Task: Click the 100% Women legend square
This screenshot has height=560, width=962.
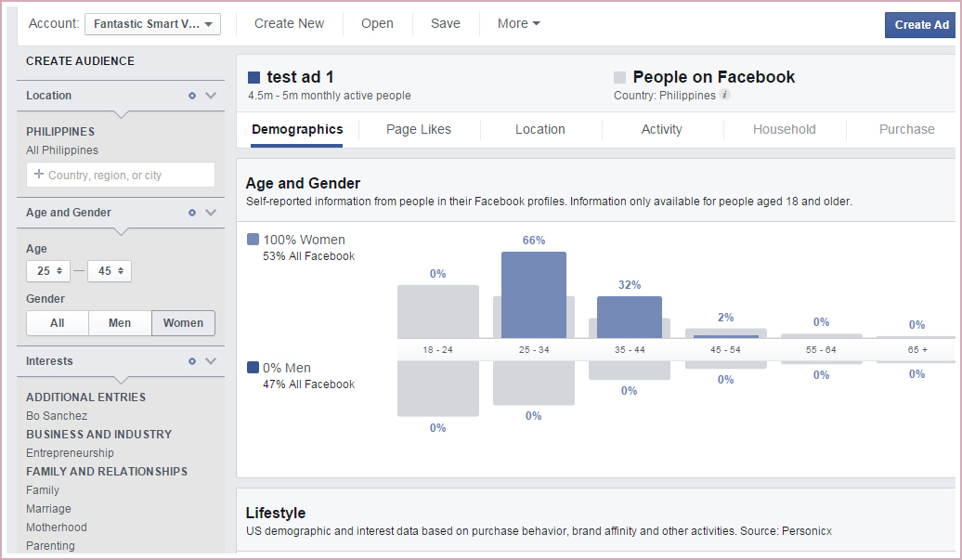Action: pyautogui.click(x=253, y=240)
